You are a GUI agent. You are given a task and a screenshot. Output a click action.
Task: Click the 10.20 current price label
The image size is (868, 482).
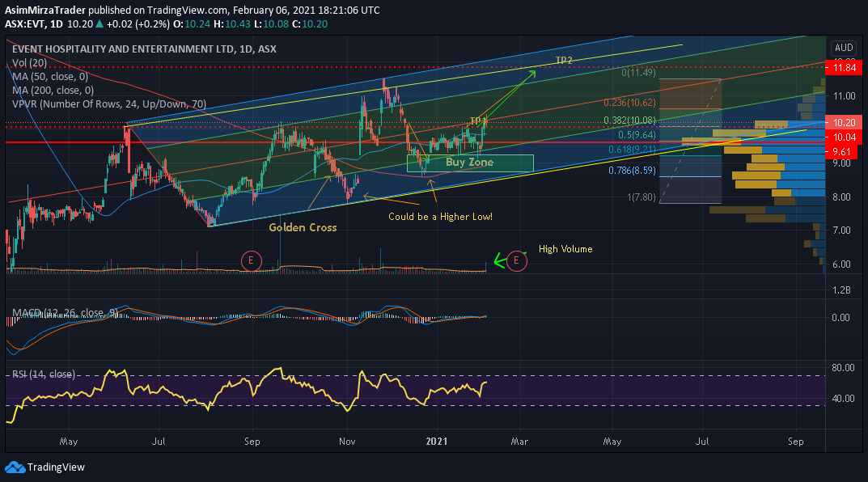coord(845,122)
